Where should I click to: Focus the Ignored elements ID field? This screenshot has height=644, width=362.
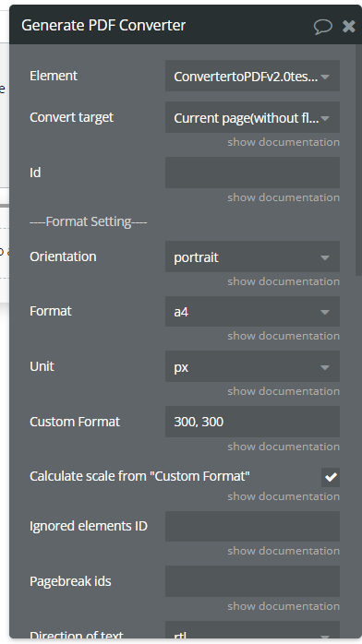point(252,526)
